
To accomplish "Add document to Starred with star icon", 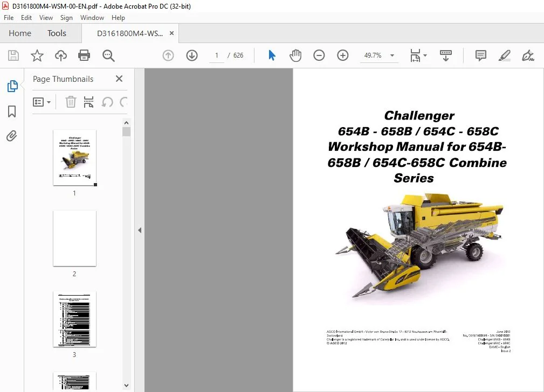I will tap(37, 55).
